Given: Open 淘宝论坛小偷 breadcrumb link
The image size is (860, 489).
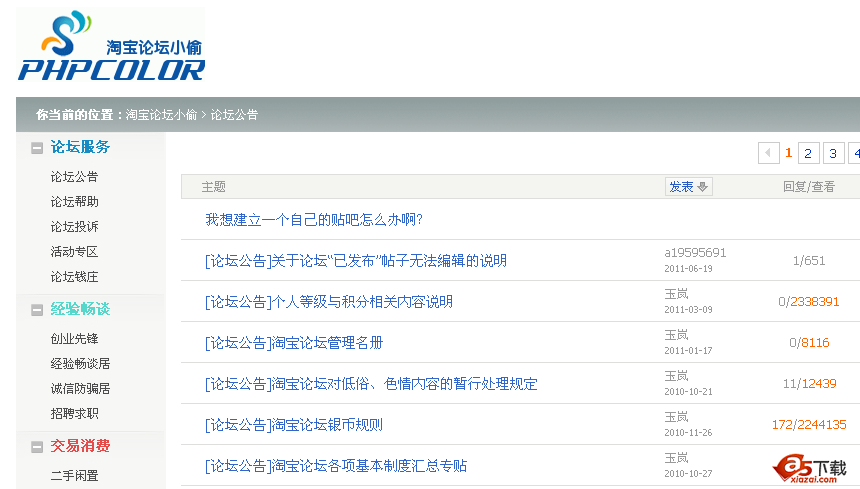Looking at the screenshot, I should (161, 115).
